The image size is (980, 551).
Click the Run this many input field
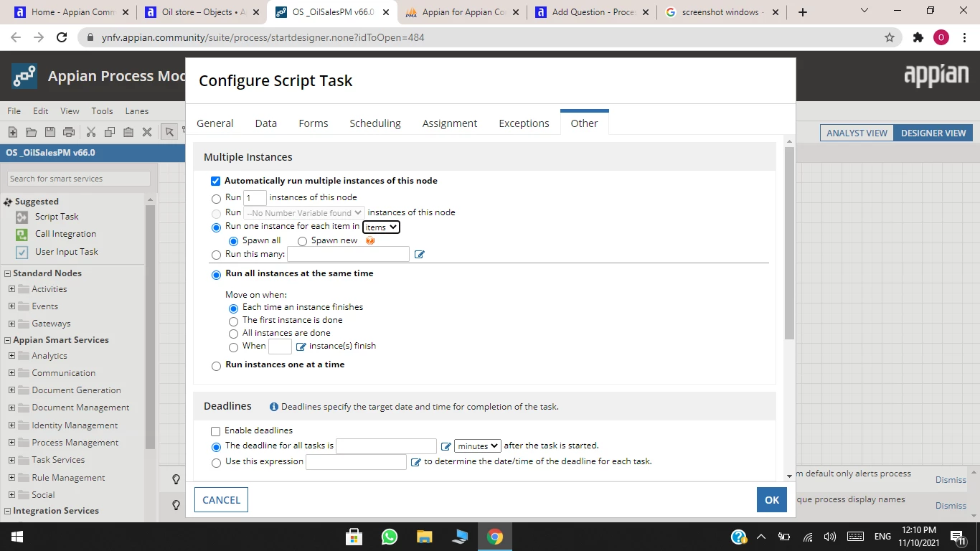(x=348, y=254)
